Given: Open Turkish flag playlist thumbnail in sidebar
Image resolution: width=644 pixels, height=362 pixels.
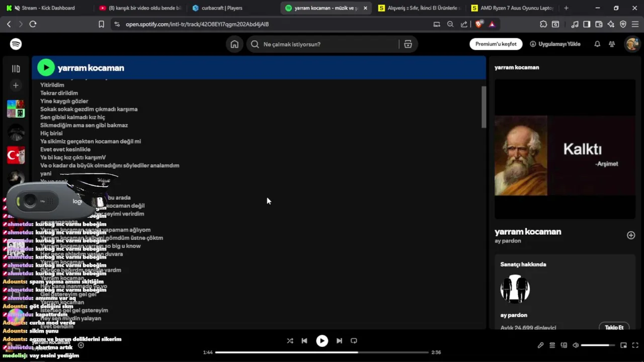Looking at the screenshot, I should click(x=16, y=155).
